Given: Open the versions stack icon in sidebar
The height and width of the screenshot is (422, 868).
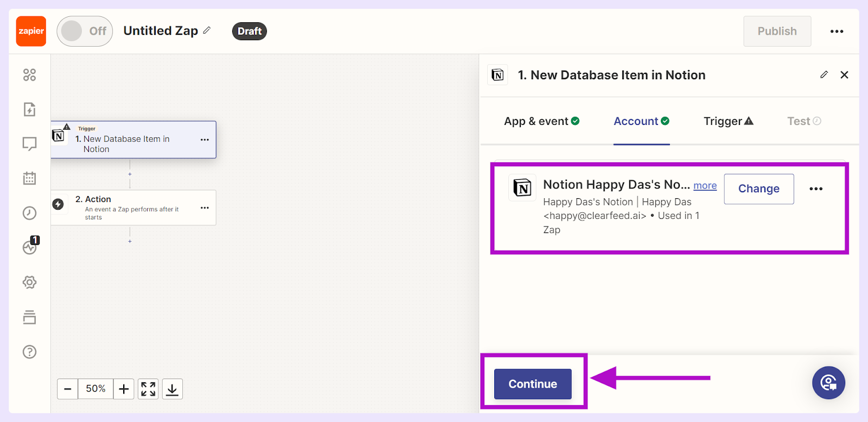Looking at the screenshot, I should point(29,317).
